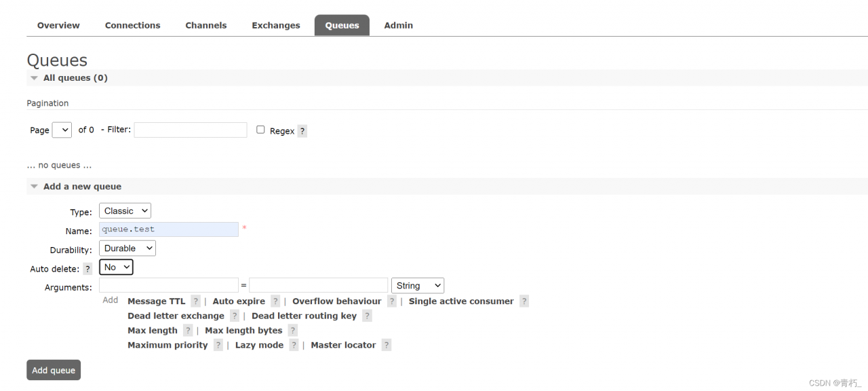This screenshot has height=391, width=868.
Task: Enable the Regex filter checkbox
Action: (260, 130)
